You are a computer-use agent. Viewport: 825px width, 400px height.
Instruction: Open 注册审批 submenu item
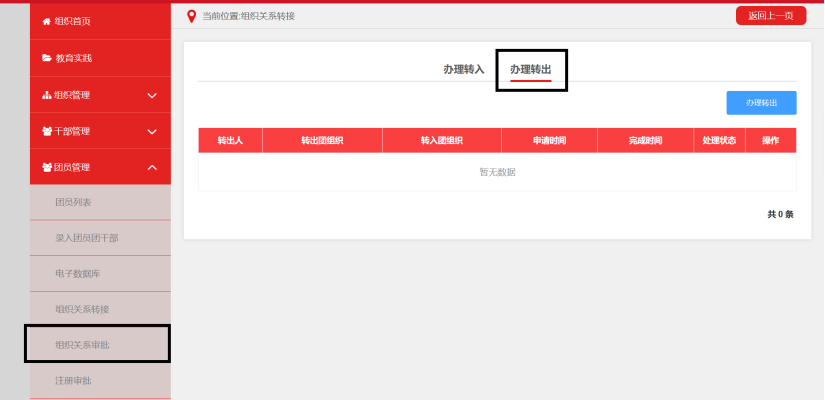pos(74,380)
